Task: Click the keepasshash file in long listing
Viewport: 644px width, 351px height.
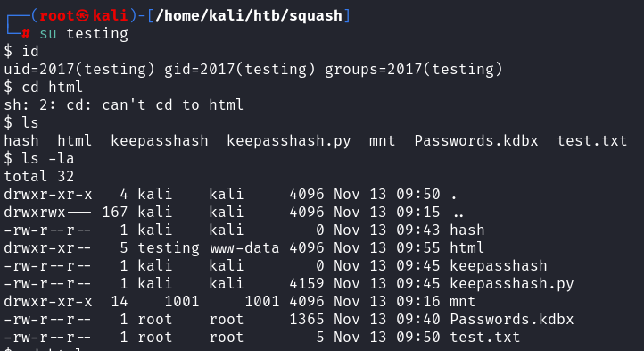Action: coord(499,266)
